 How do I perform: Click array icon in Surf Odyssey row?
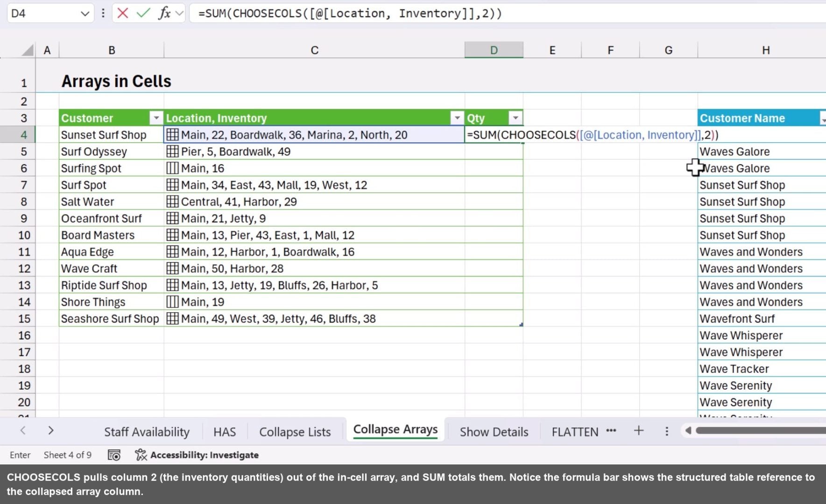pos(172,151)
